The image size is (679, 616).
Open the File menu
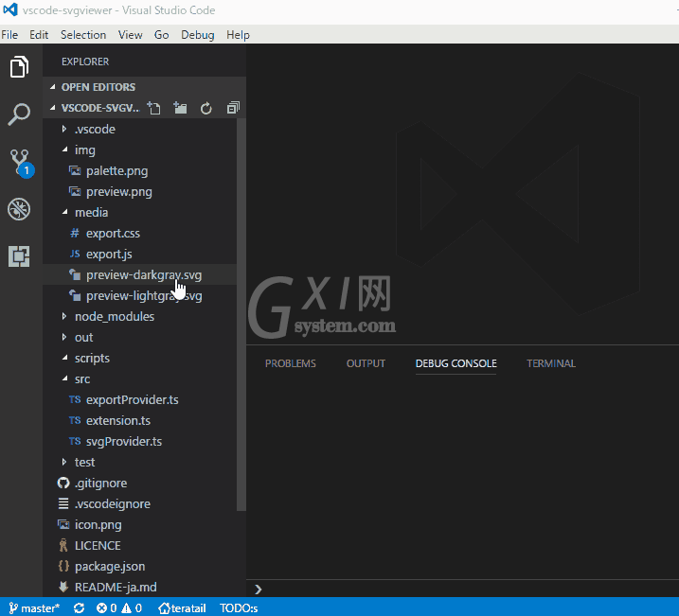click(9, 35)
